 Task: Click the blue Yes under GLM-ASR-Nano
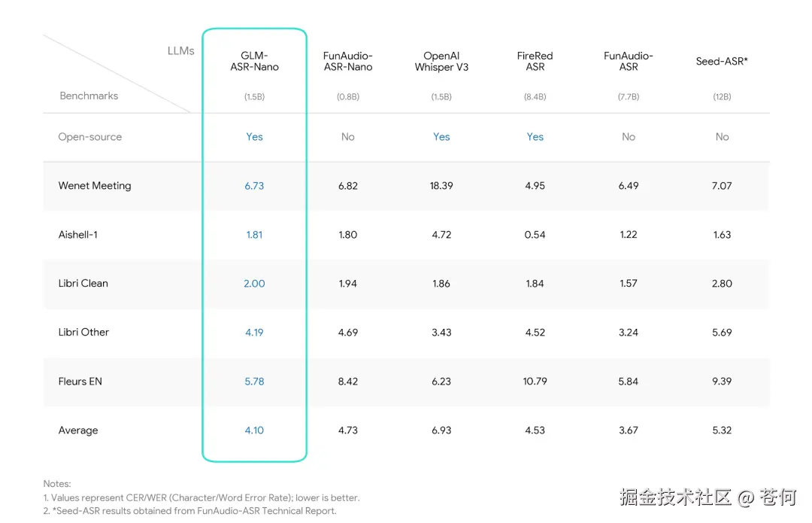click(x=254, y=137)
